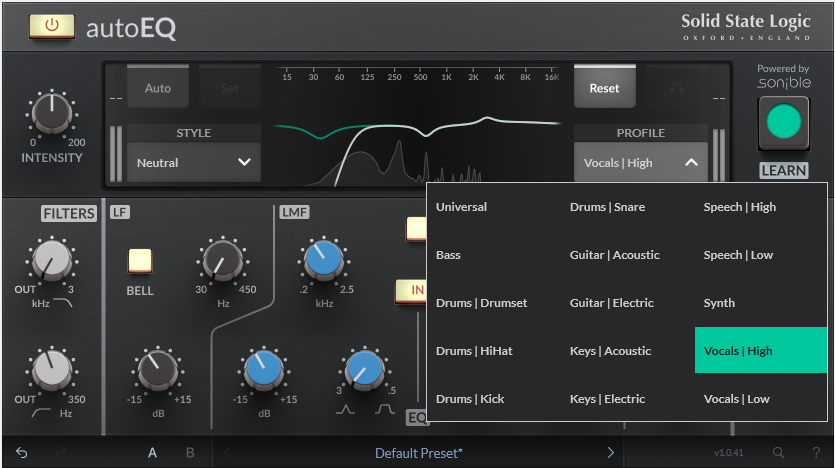Toggle the LF Bell switch
Viewport: 835px width, 468px height.
click(x=140, y=261)
